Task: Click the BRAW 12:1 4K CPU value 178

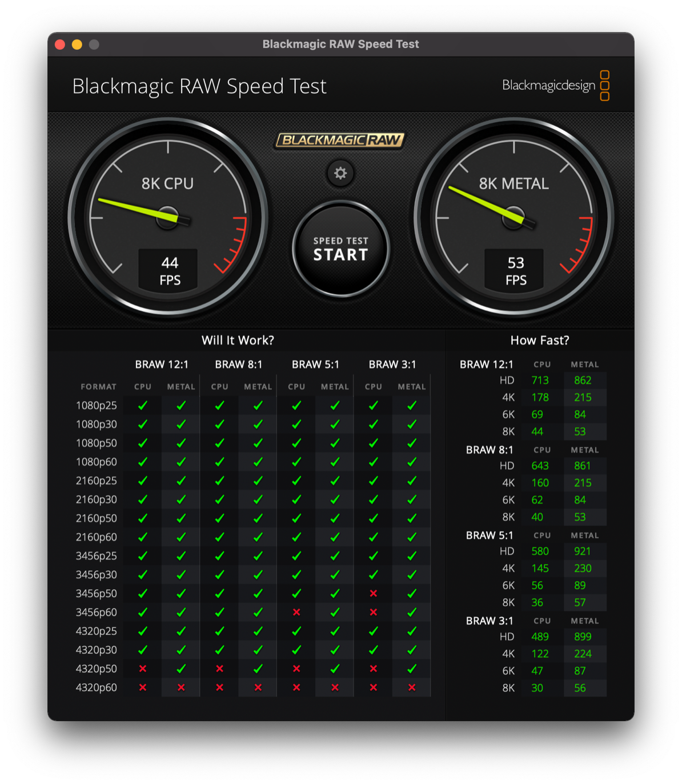Action: (x=540, y=397)
